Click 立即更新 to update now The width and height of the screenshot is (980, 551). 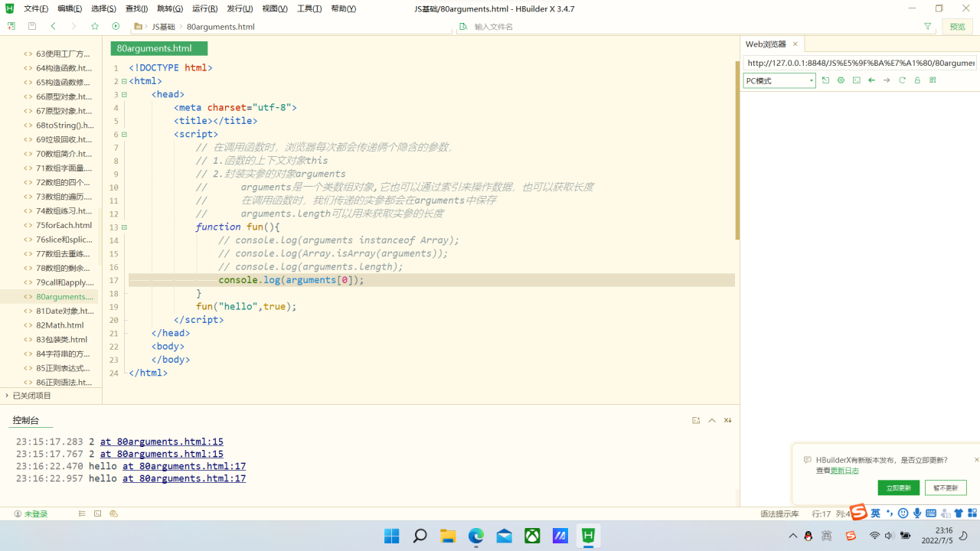click(898, 487)
